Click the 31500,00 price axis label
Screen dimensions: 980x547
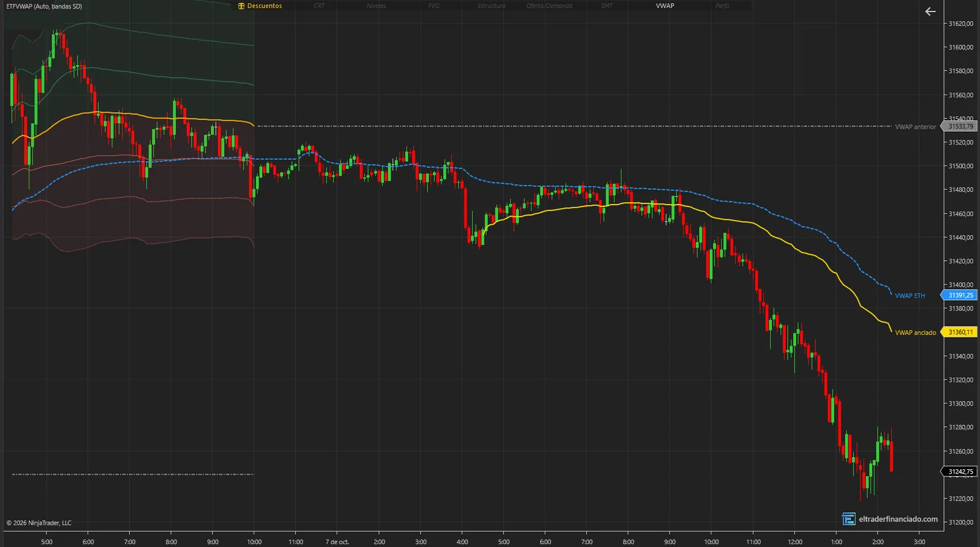(x=960, y=166)
